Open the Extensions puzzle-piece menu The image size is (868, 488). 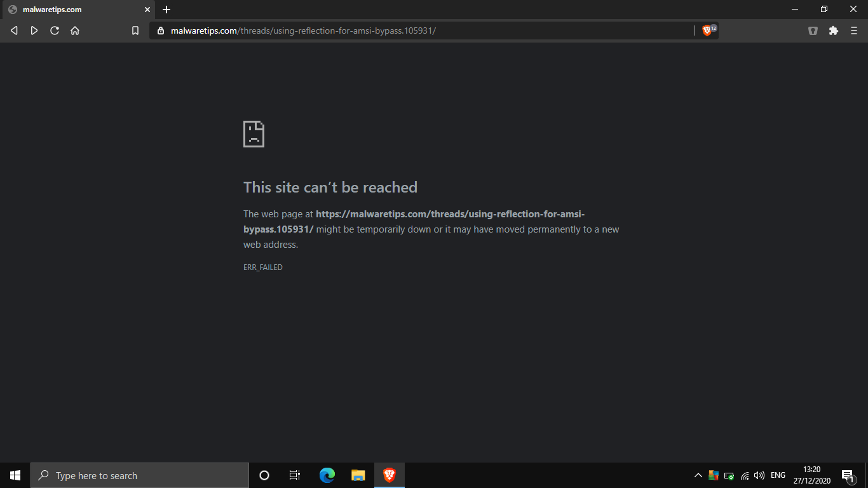click(834, 30)
